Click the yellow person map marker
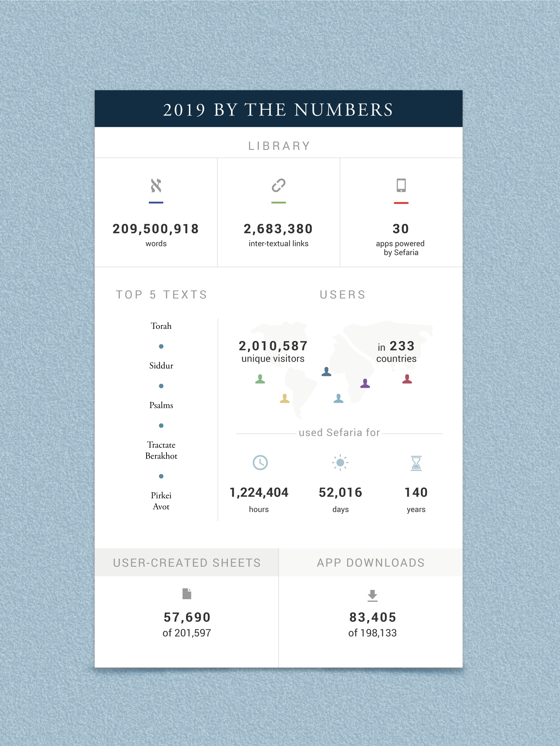 [x=285, y=399]
